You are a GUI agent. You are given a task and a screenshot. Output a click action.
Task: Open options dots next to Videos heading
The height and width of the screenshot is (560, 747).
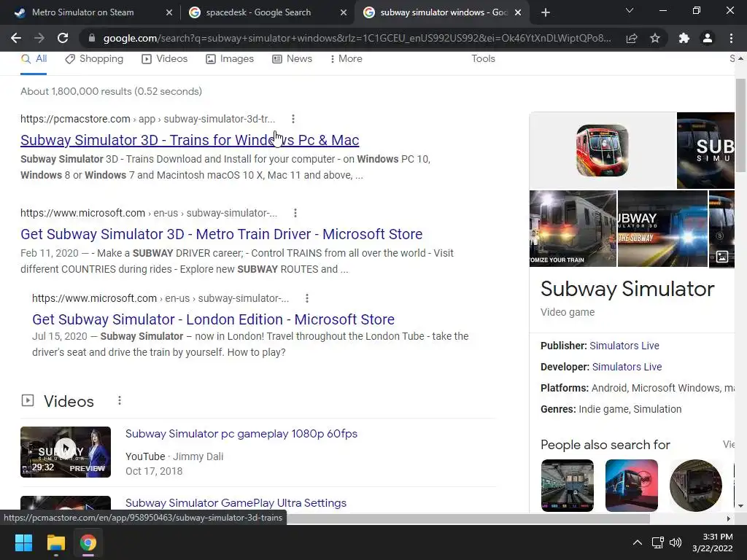click(x=120, y=400)
